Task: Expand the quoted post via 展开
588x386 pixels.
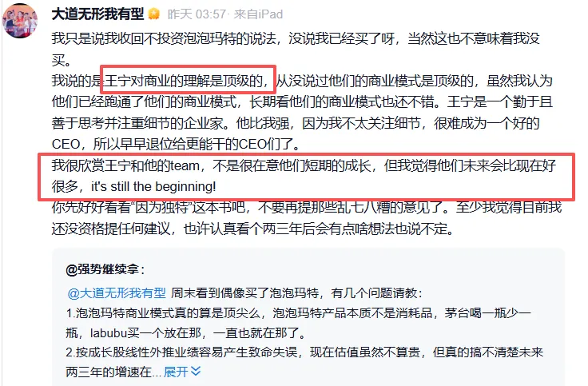Action: 176,372
